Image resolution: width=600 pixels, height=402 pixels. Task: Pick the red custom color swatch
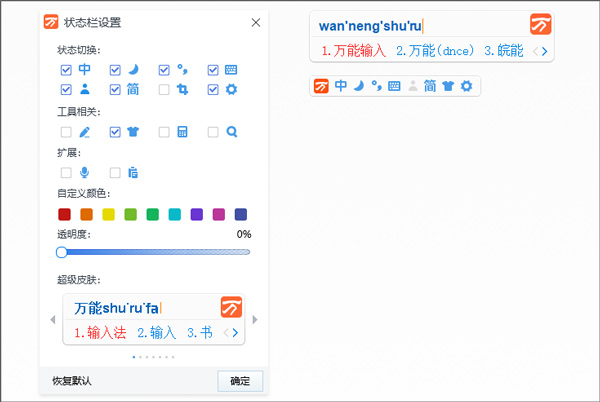64,214
